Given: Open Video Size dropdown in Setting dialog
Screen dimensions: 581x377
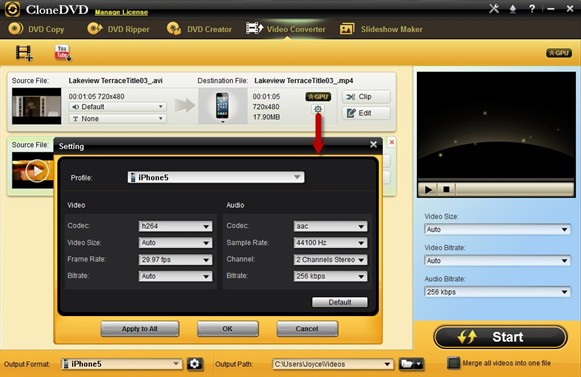Looking at the screenshot, I should pos(175,243).
